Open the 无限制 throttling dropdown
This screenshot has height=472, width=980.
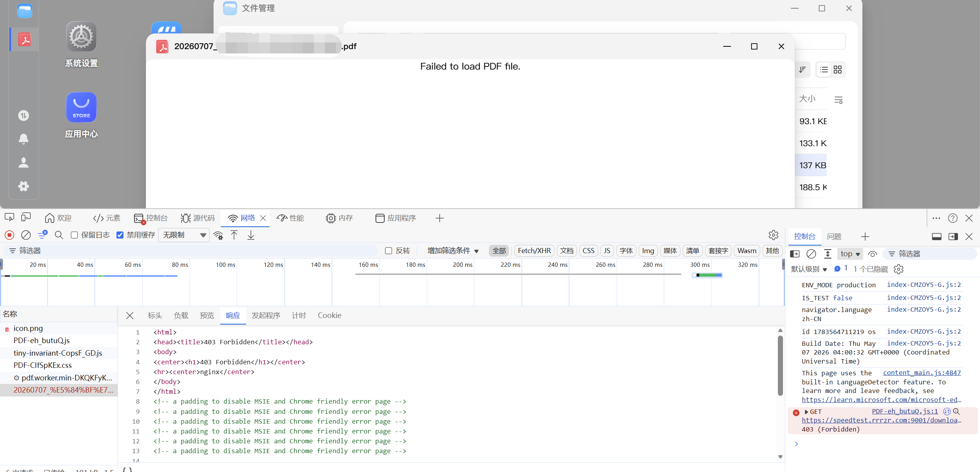click(x=184, y=235)
